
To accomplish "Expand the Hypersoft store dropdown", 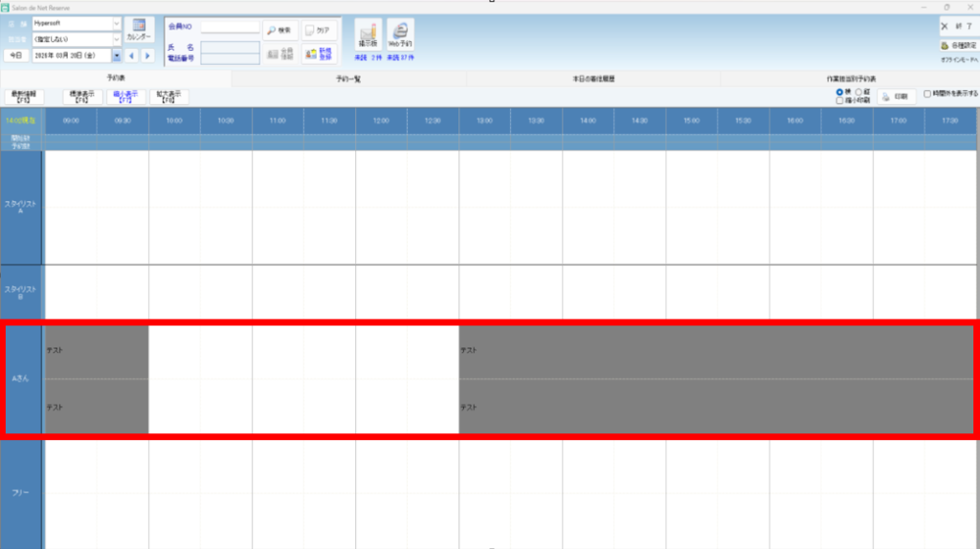I will (117, 22).
